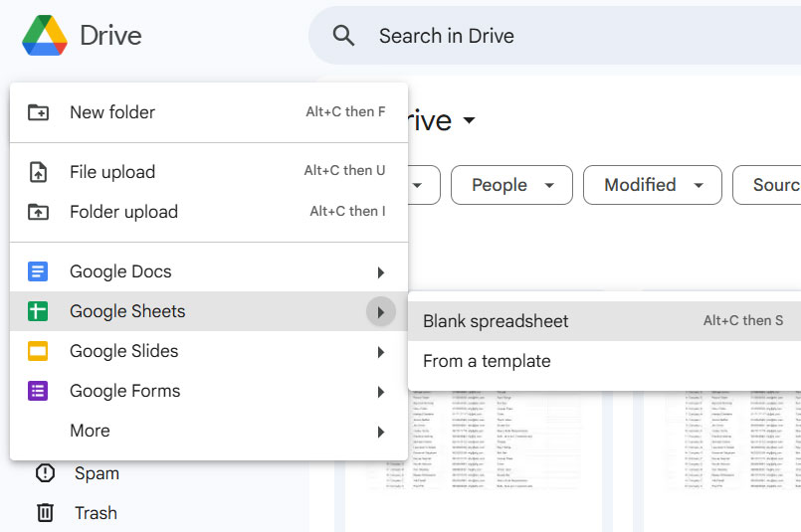Screen dimensions: 801x532
Task: Expand the More submenu arrow
Action: coord(380,432)
